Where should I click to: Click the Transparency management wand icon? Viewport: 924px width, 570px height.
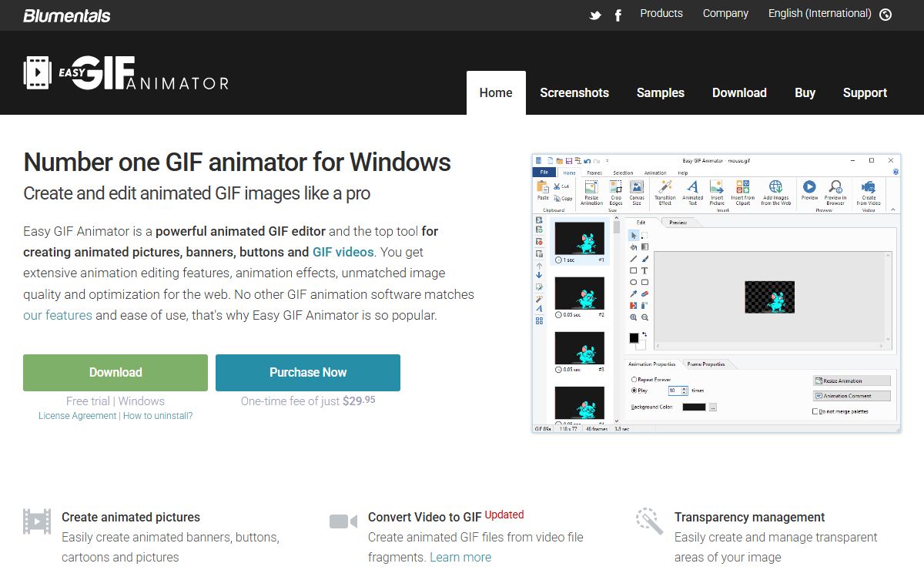pos(650,521)
